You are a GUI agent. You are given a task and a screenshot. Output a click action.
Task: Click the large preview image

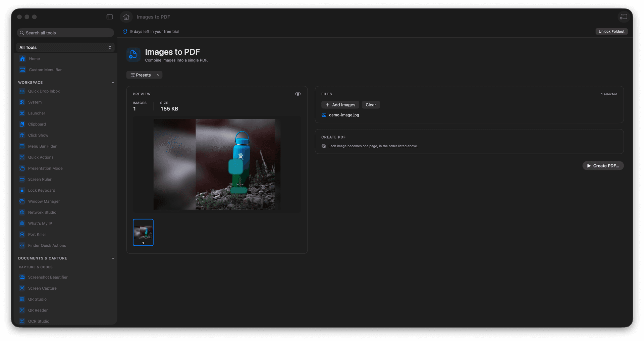click(217, 164)
